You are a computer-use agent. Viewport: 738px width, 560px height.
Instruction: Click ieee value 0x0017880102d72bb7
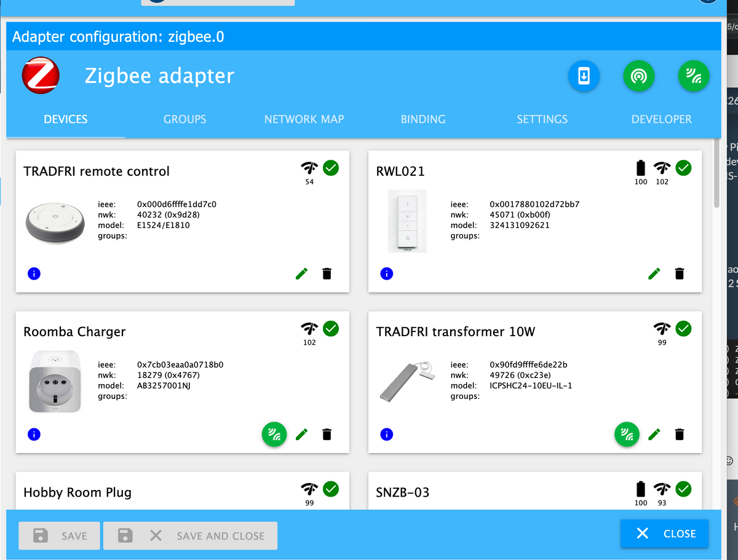tap(534, 204)
